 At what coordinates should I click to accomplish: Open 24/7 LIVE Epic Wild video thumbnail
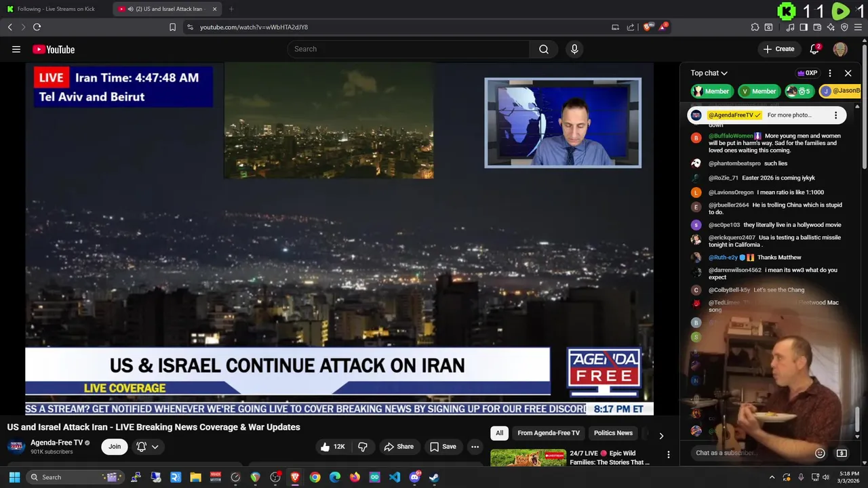pos(528,458)
